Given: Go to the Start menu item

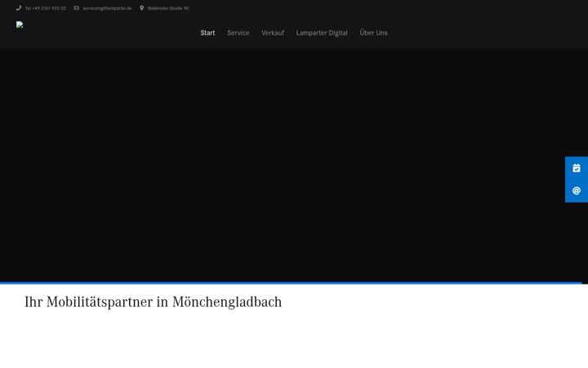Looking at the screenshot, I should [207, 33].
